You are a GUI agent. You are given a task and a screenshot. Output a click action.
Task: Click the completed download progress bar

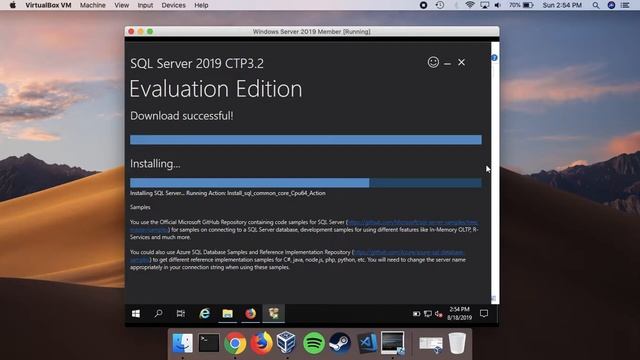point(306,140)
